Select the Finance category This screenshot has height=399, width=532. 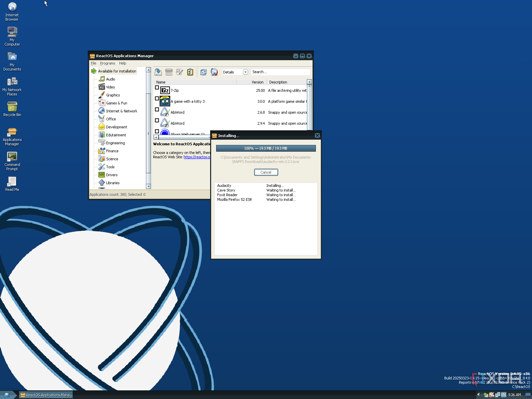[x=112, y=151]
